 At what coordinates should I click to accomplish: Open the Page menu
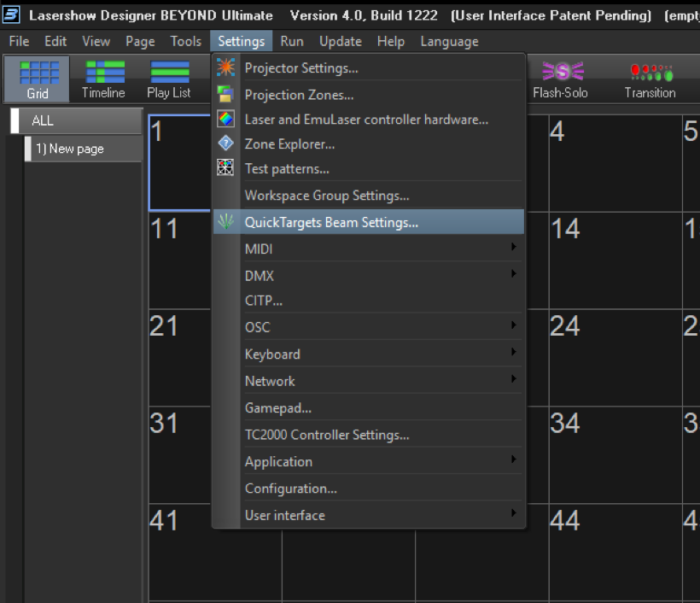coord(140,42)
